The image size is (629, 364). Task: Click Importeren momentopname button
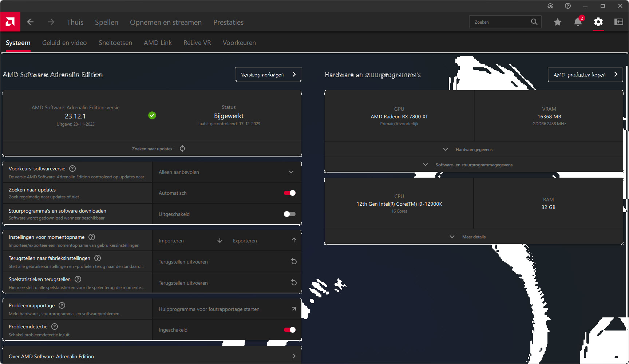(190, 241)
